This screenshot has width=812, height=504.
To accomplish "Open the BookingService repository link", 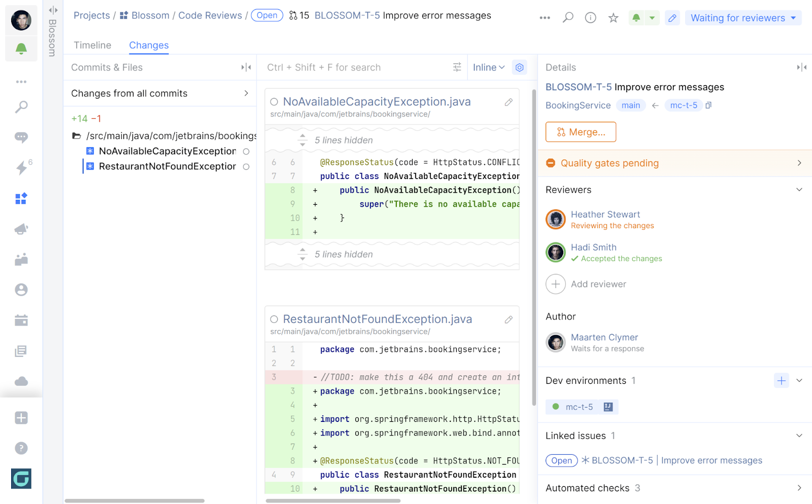I will coord(578,105).
